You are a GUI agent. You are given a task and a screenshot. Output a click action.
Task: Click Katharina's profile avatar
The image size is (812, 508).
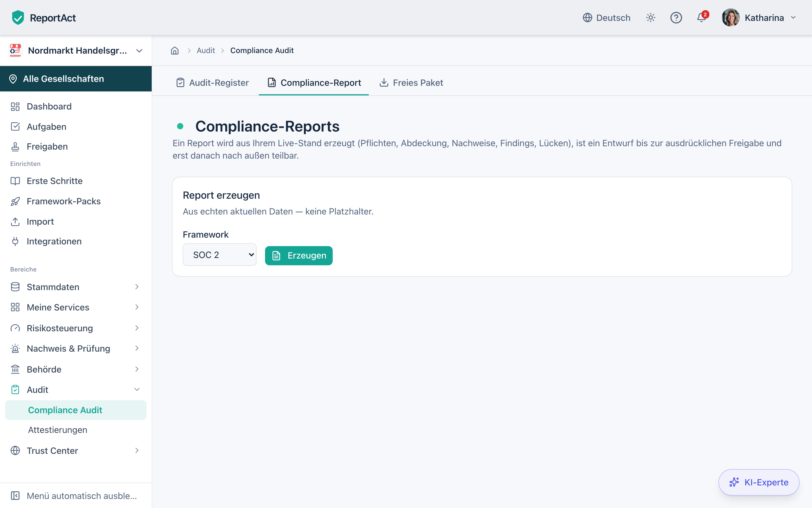[731, 17]
